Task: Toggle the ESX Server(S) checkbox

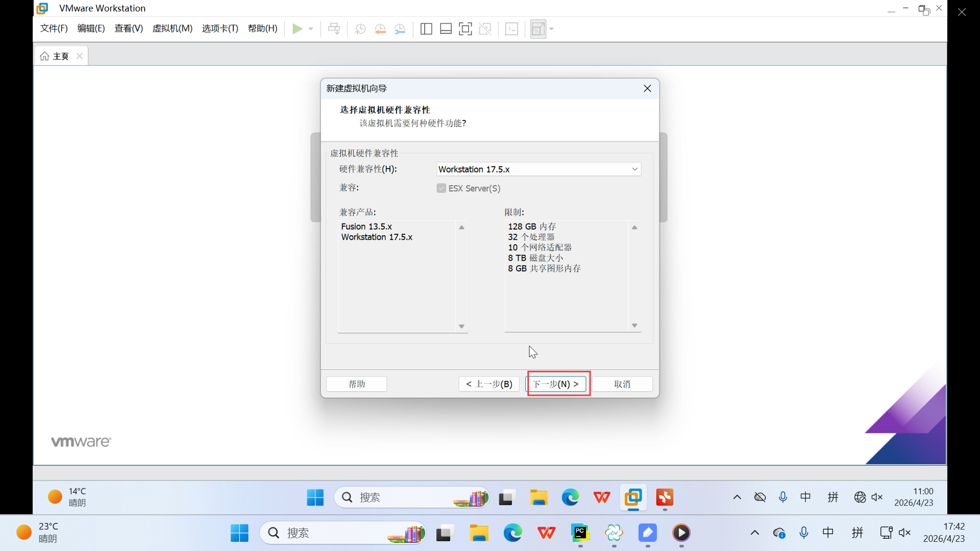Action: pos(442,188)
